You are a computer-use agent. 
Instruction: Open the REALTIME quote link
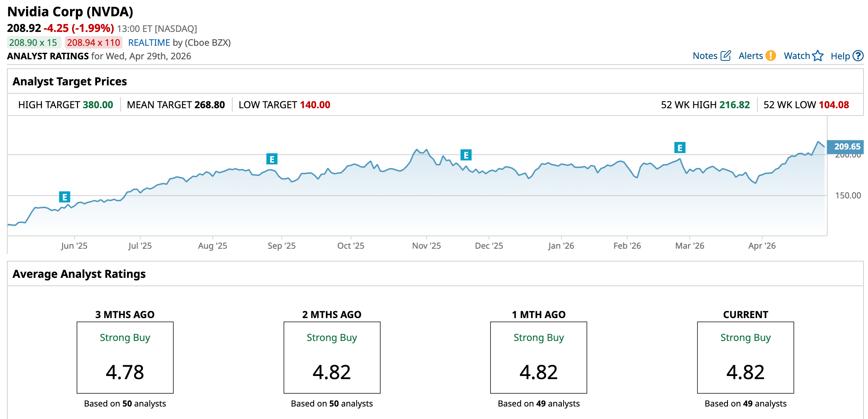[149, 43]
